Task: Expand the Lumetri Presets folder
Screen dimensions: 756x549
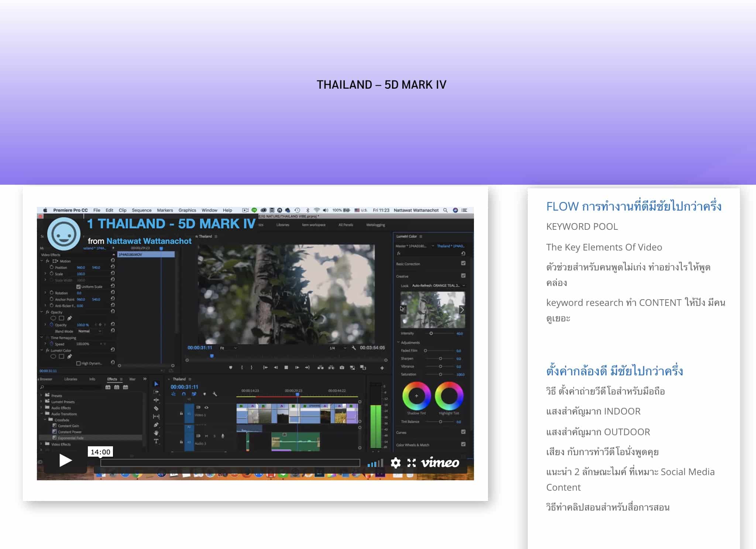Action: click(x=41, y=402)
